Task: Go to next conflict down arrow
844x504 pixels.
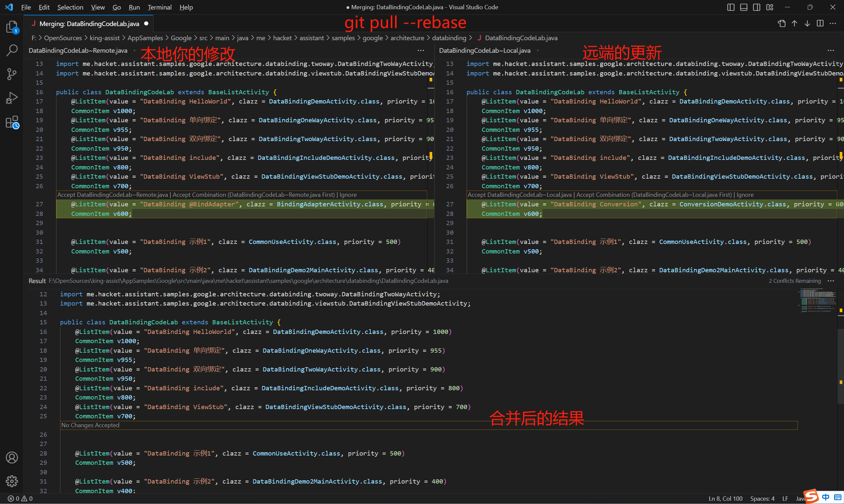Action: (807, 23)
